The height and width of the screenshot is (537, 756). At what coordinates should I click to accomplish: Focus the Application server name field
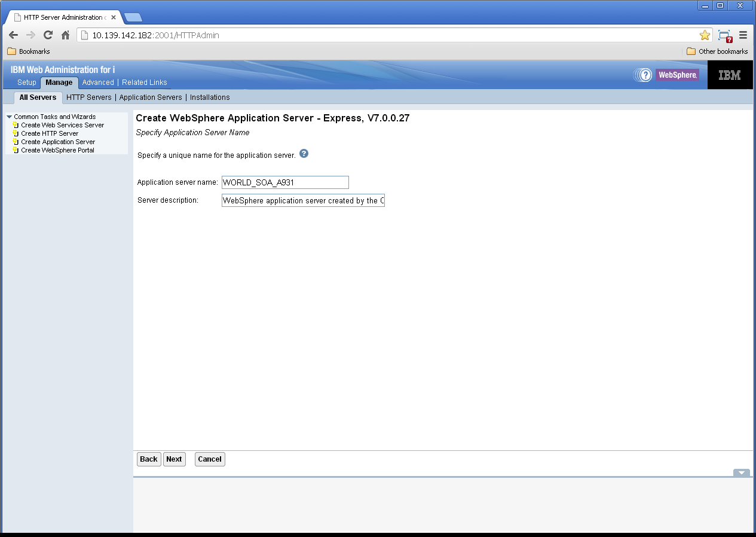coord(285,182)
